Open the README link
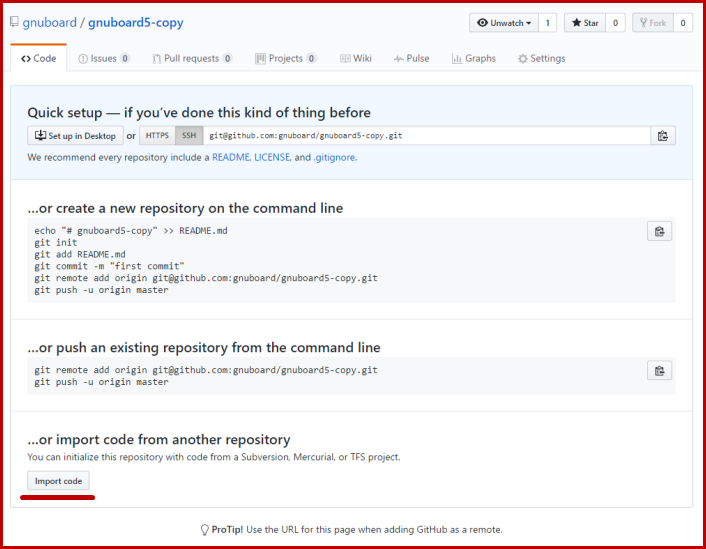 click(x=230, y=157)
